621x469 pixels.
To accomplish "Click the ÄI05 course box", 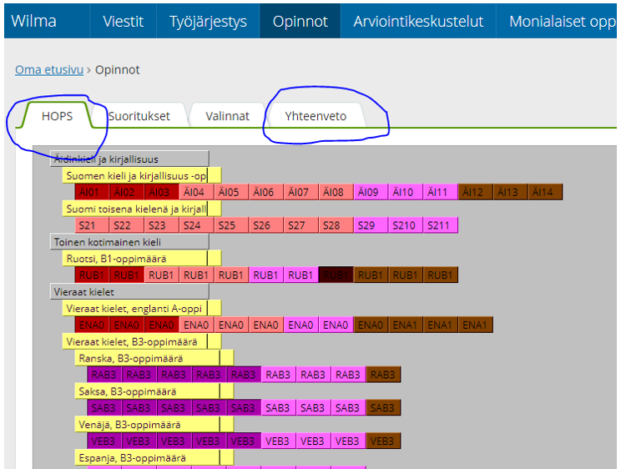I will pos(229,192).
